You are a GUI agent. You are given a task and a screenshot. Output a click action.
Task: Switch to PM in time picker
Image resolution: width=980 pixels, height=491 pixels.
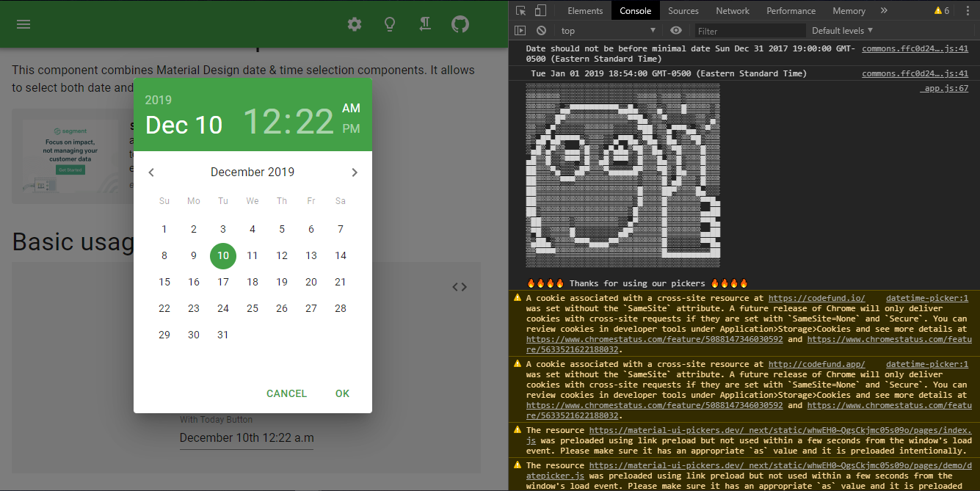coord(351,128)
